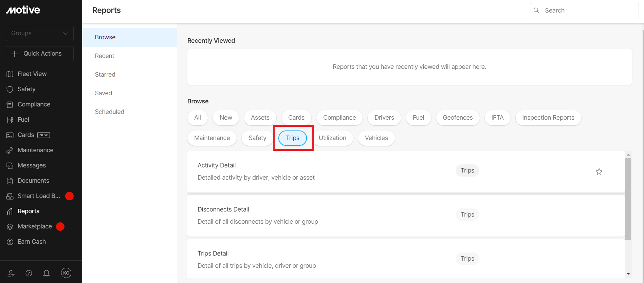
Task: Expand the Groups dropdown
Action: [40, 33]
